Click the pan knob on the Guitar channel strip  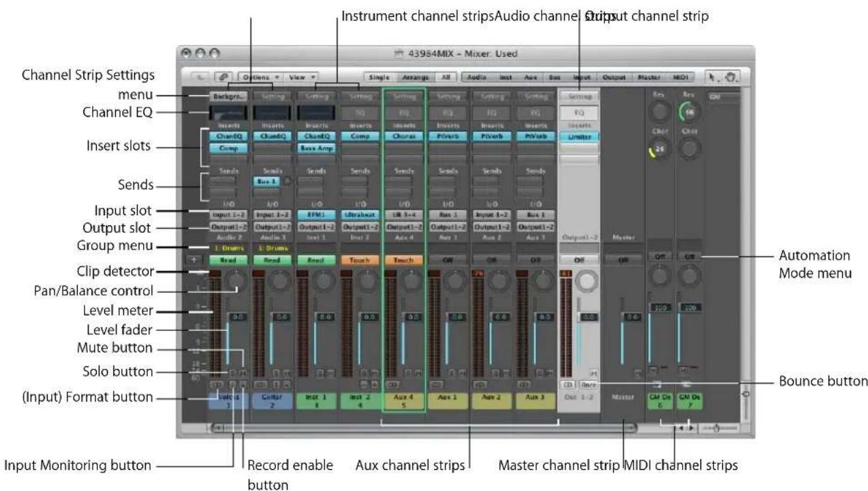tap(279, 281)
